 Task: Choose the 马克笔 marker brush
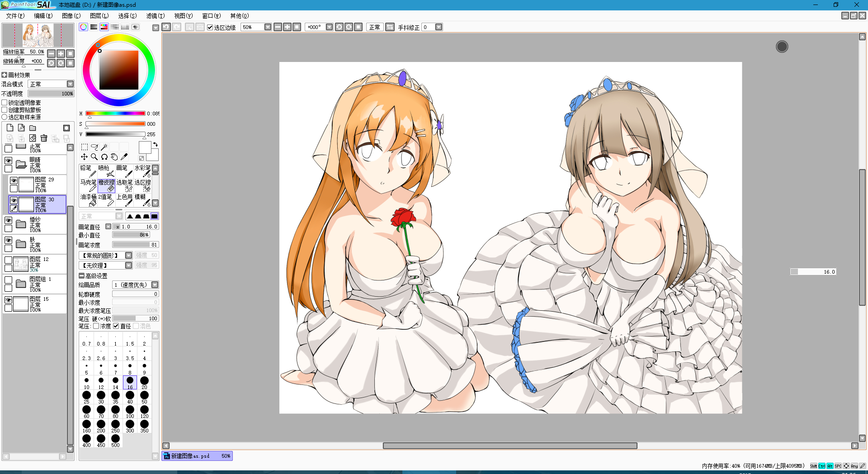coord(88,185)
